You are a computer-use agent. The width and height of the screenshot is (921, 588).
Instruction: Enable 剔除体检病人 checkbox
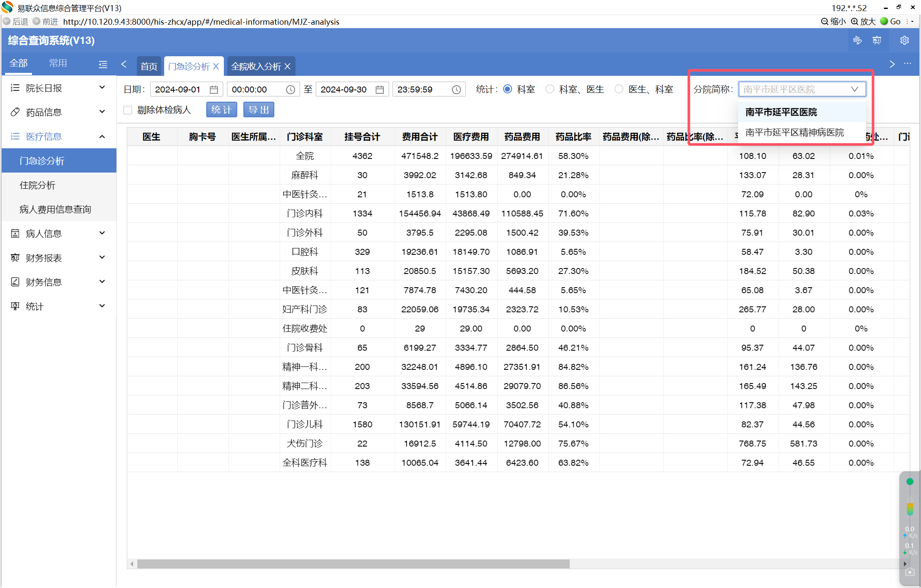click(127, 110)
